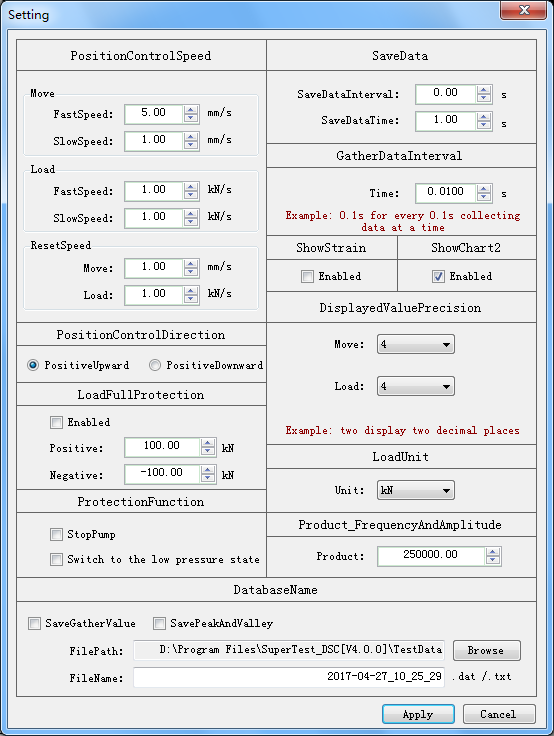Click Move FastSpeed input field
This screenshot has width=554, height=736.
[x=154, y=114]
